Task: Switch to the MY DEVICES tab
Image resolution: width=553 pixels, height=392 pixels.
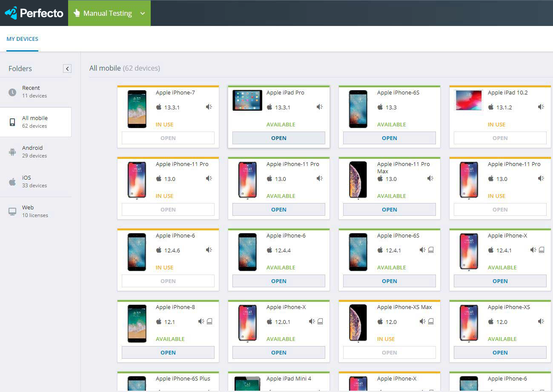Action: coord(22,39)
